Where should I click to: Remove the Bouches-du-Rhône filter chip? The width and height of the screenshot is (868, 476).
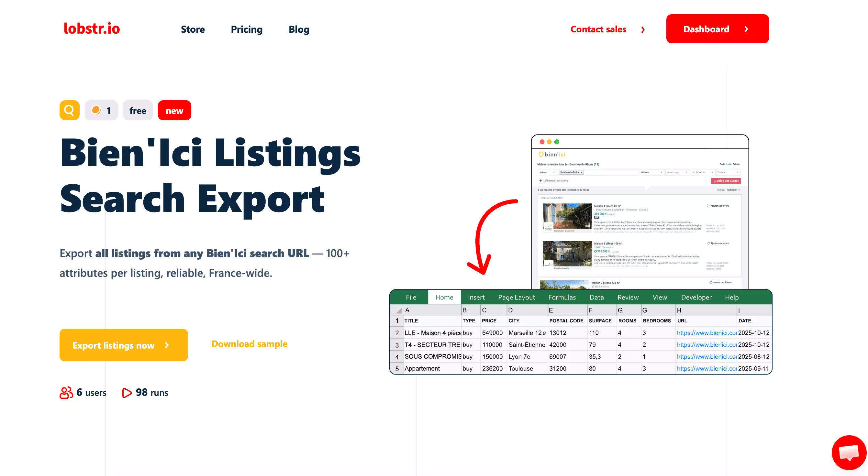tap(582, 173)
